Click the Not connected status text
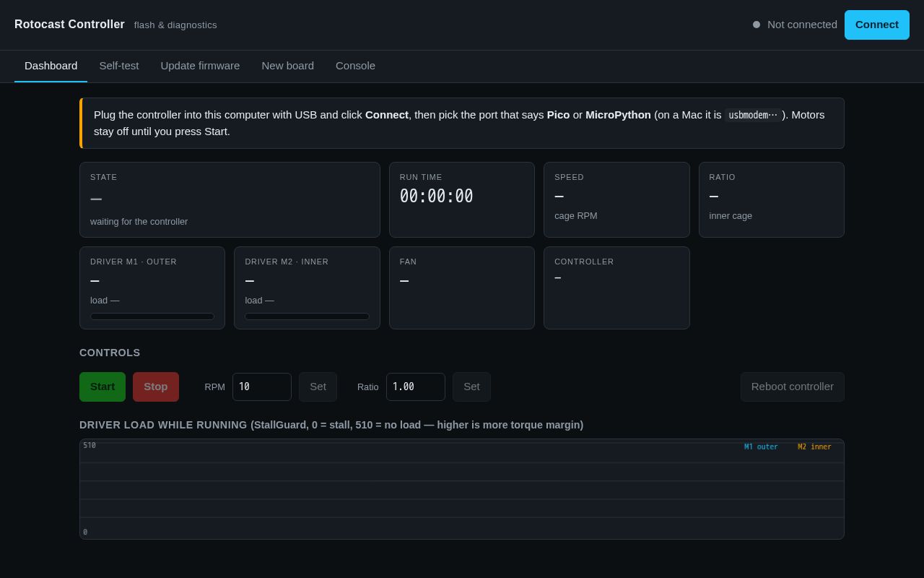The height and width of the screenshot is (578, 924). [x=802, y=25]
